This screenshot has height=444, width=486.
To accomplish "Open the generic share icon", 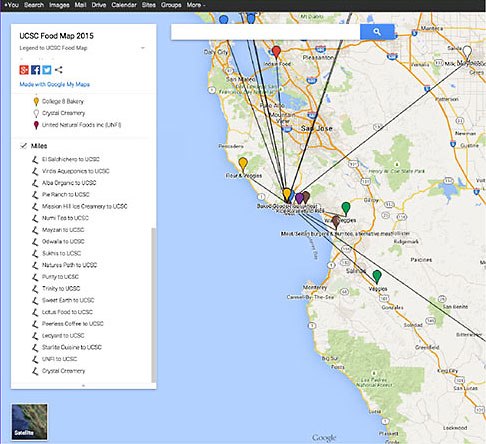I will pyautogui.click(x=59, y=70).
